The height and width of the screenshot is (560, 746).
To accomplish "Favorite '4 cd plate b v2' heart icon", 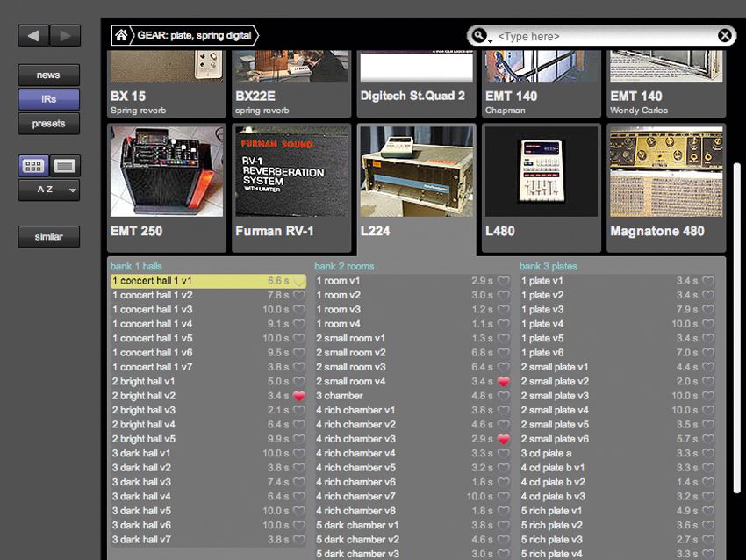I will (x=708, y=483).
